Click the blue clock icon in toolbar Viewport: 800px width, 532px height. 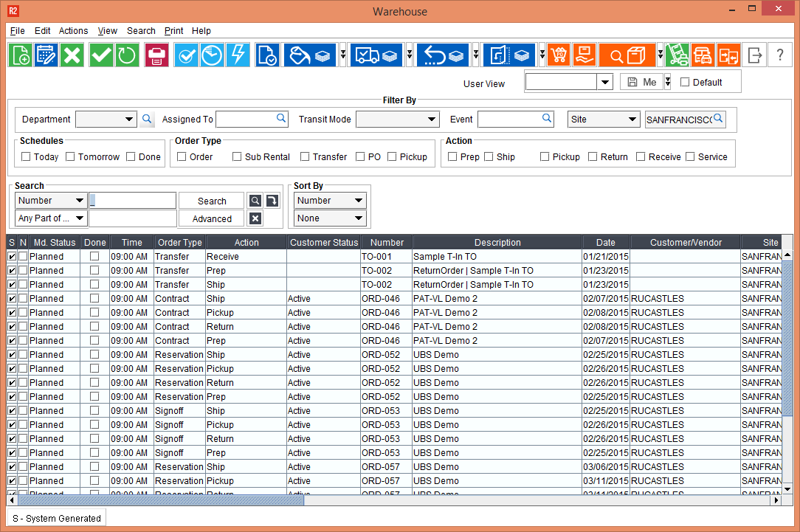tap(212, 55)
